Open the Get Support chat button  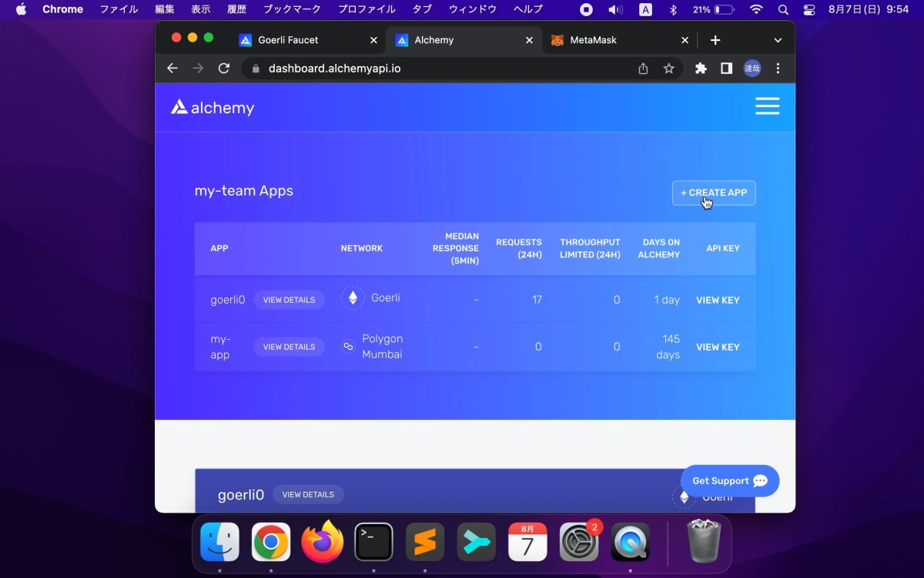click(x=730, y=481)
